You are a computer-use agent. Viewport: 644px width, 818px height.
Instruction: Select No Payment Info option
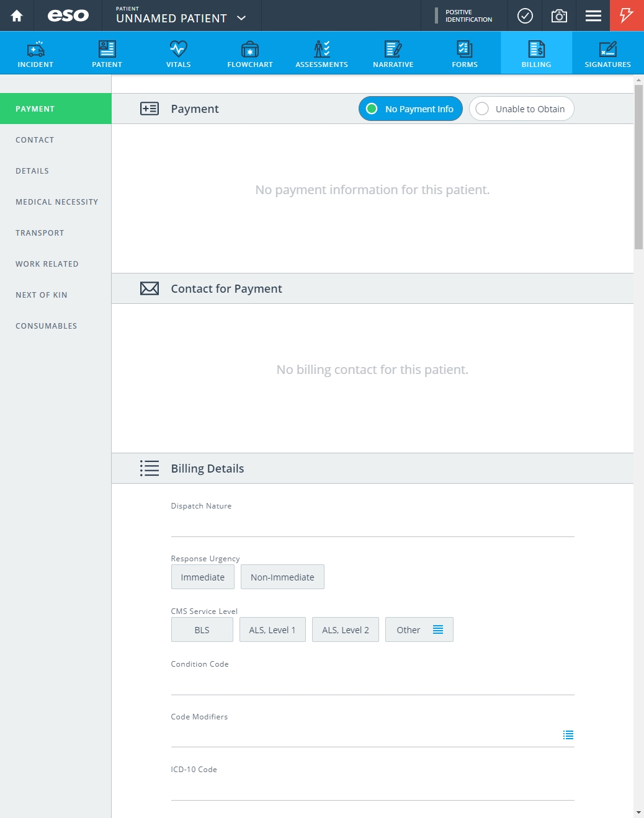click(x=411, y=109)
